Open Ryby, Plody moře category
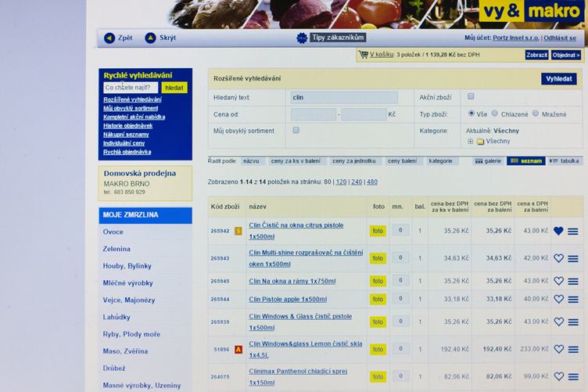Viewport: 588px width, 392px height. tap(131, 334)
